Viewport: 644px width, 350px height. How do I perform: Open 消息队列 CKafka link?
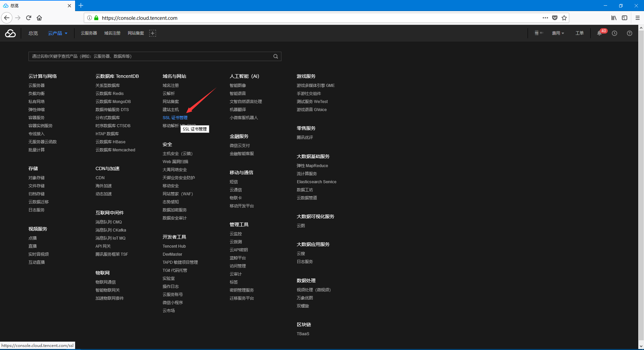click(x=111, y=230)
